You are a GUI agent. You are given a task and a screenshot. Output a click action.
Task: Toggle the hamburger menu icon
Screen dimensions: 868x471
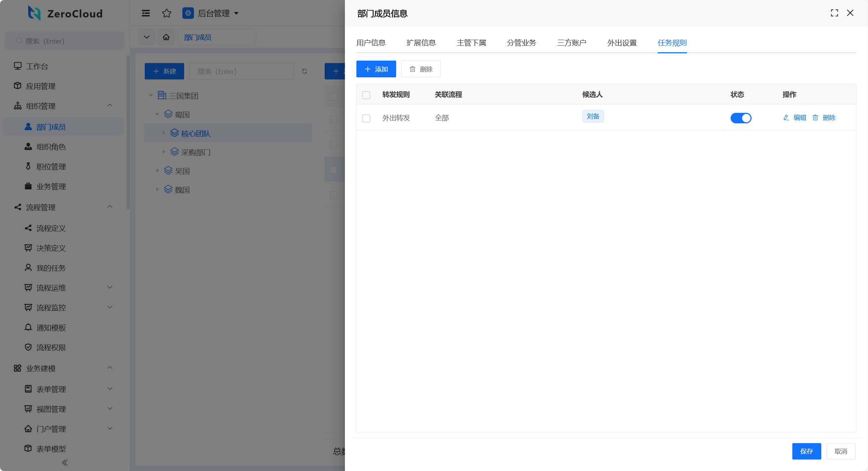coord(146,13)
